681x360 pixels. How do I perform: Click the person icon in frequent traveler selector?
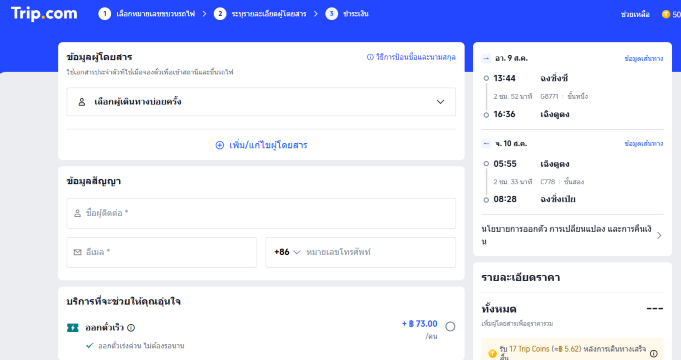(x=82, y=102)
